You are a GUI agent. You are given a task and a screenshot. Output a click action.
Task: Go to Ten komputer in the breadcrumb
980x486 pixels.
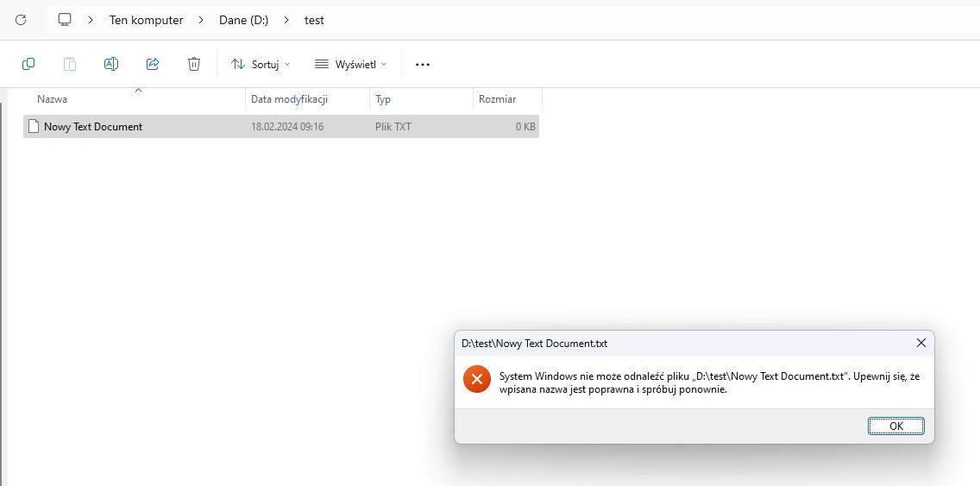(146, 19)
